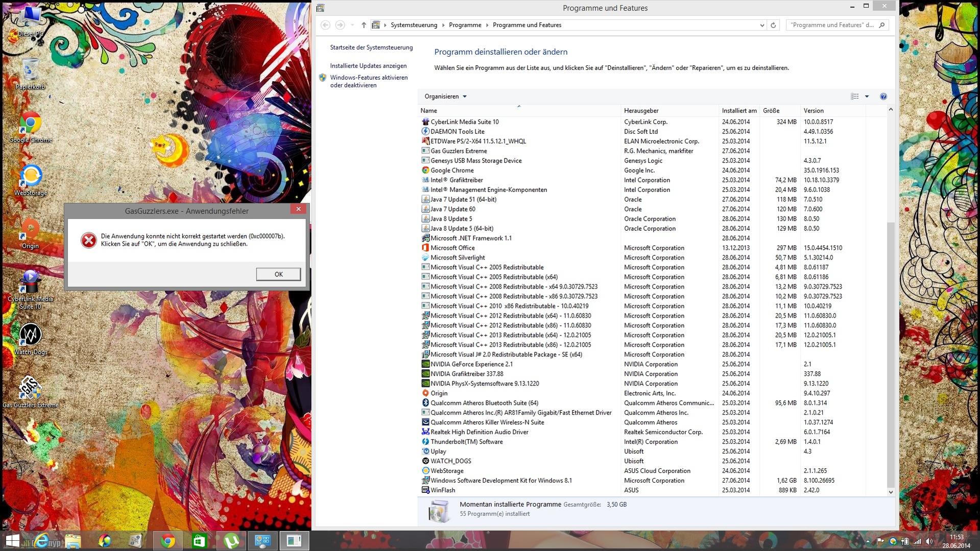Expand the chevron after Systemsteuerung in breadcrumb
Image resolution: width=980 pixels, height=551 pixels.
(x=443, y=25)
